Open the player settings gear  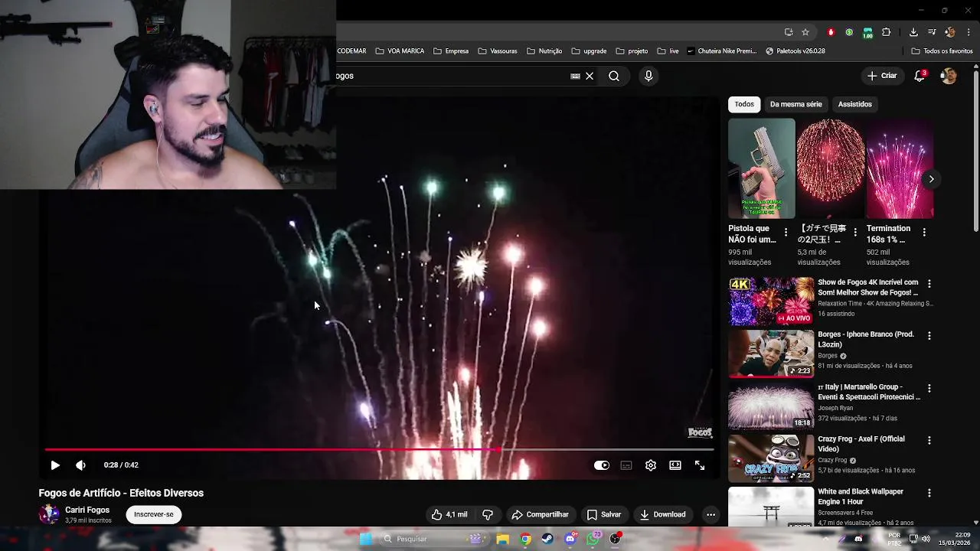coord(651,465)
